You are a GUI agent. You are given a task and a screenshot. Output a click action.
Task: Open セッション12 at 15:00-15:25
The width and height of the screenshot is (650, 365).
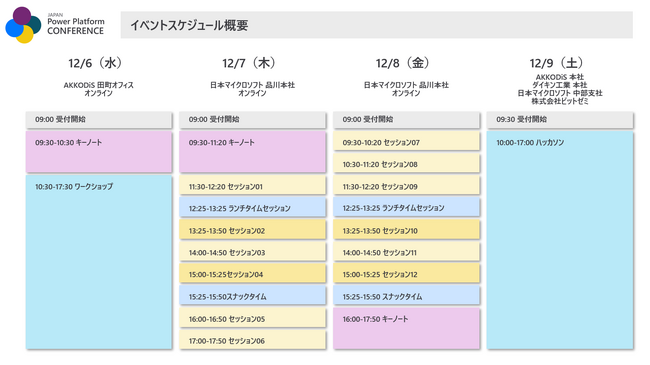pyautogui.click(x=406, y=274)
